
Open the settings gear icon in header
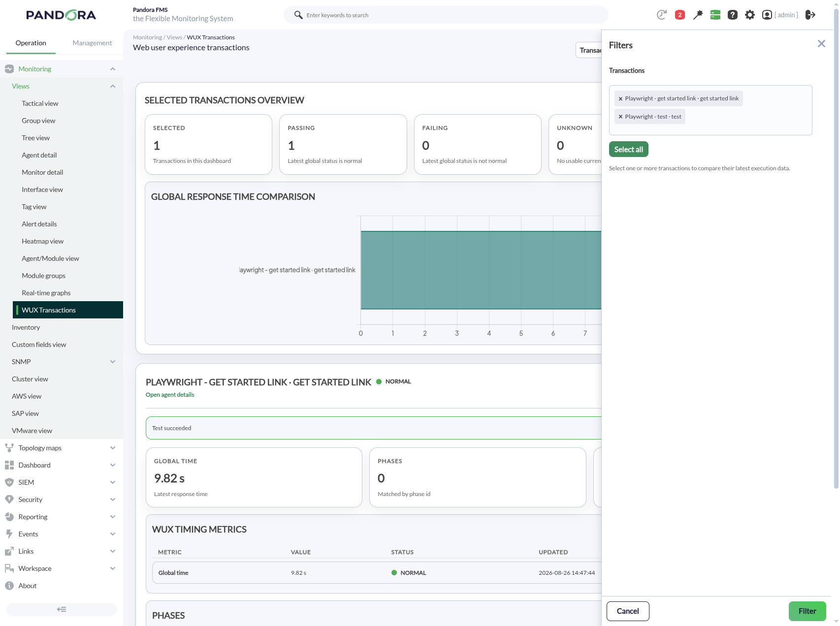coord(750,15)
